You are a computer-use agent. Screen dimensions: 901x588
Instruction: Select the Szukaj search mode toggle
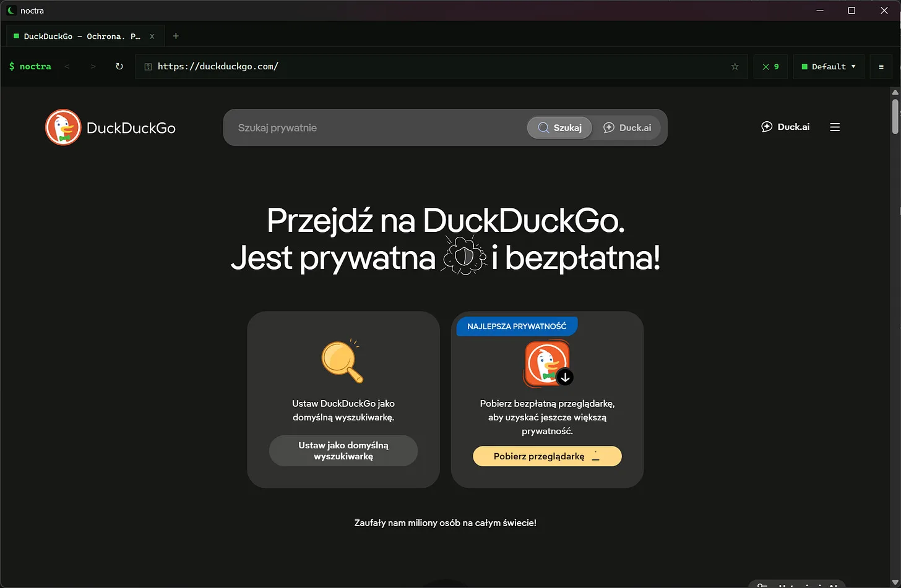pos(559,128)
